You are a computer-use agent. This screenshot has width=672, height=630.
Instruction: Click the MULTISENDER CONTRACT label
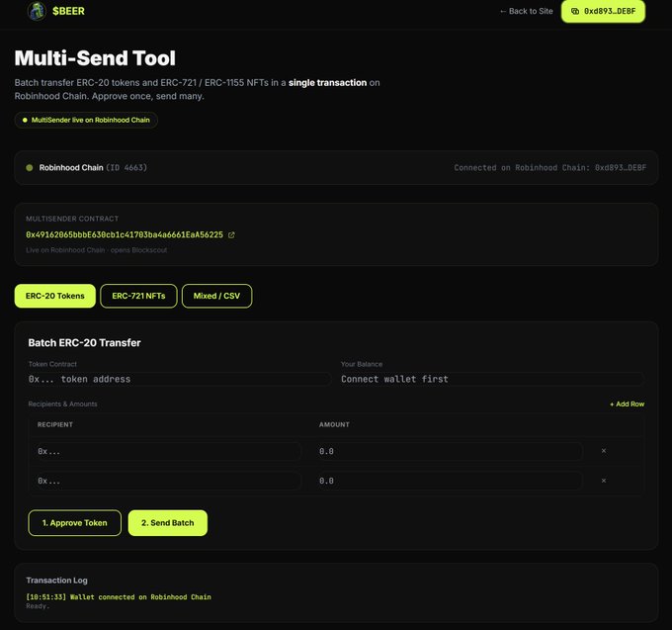coord(72,219)
